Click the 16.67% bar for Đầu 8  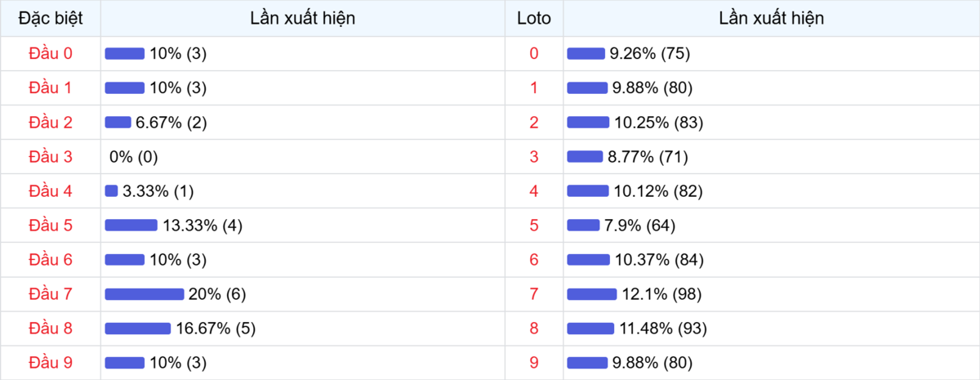coord(137,329)
